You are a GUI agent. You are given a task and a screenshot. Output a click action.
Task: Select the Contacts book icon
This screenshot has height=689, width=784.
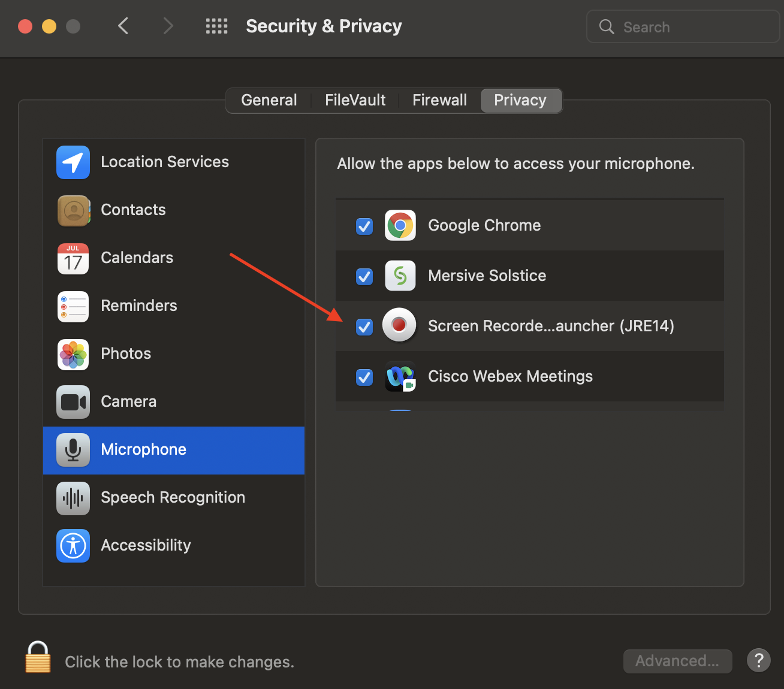pos(73,210)
